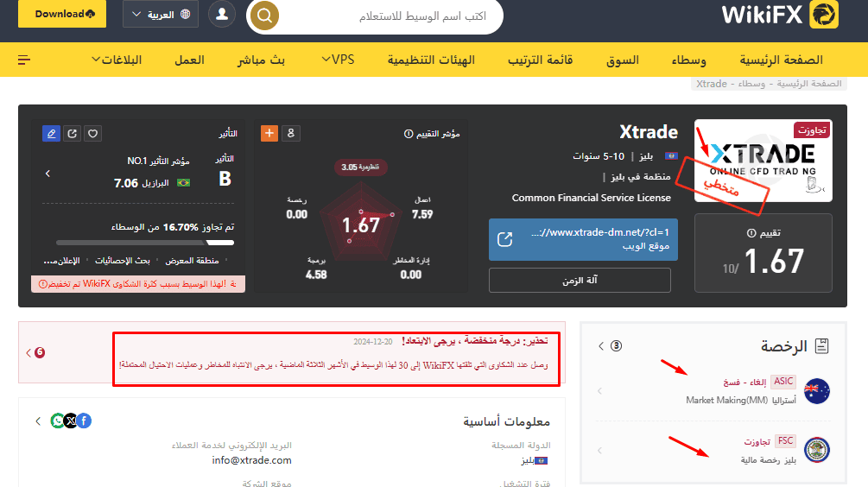Screen dimensions: 868x487
Task: Open the العربية language dropdown
Action: tap(161, 14)
